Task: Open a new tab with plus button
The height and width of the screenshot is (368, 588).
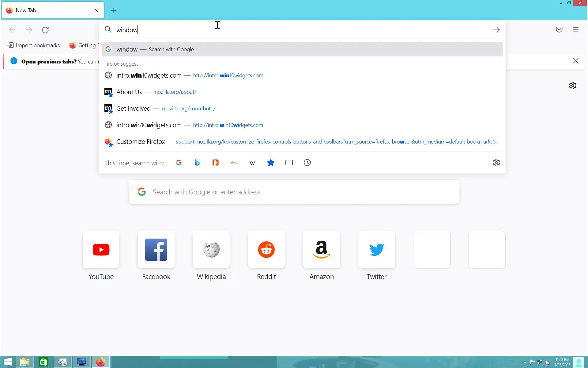Action: tap(114, 10)
